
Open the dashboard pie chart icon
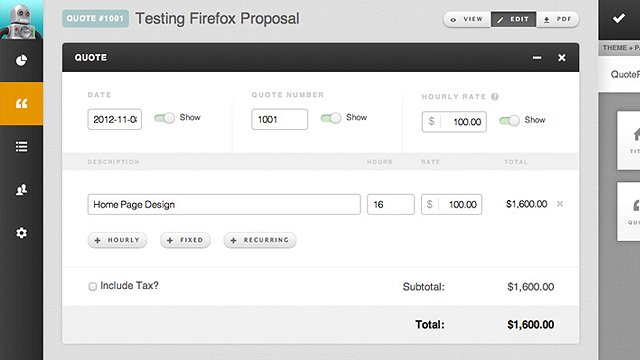point(21,60)
